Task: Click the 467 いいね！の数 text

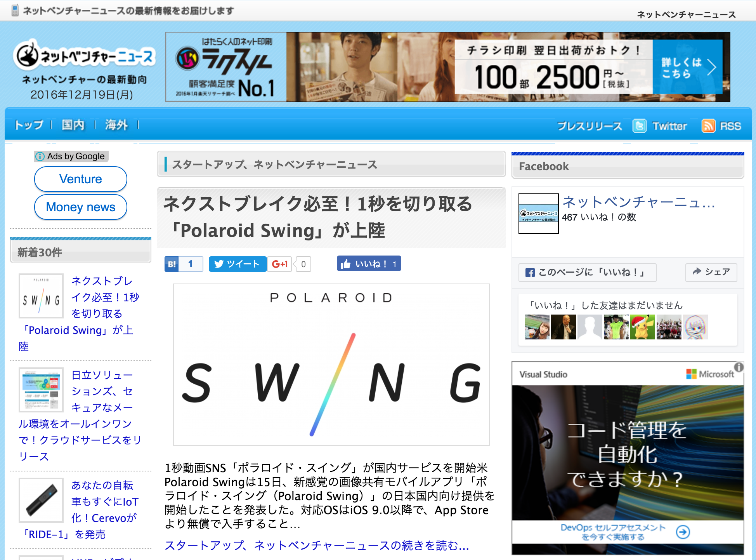Action: point(599,217)
